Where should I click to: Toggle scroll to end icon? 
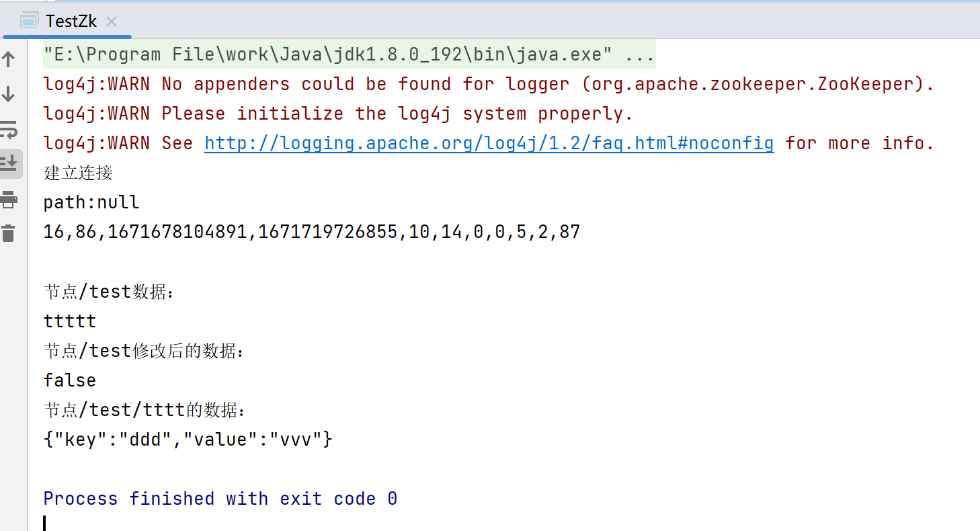pos(8,163)
